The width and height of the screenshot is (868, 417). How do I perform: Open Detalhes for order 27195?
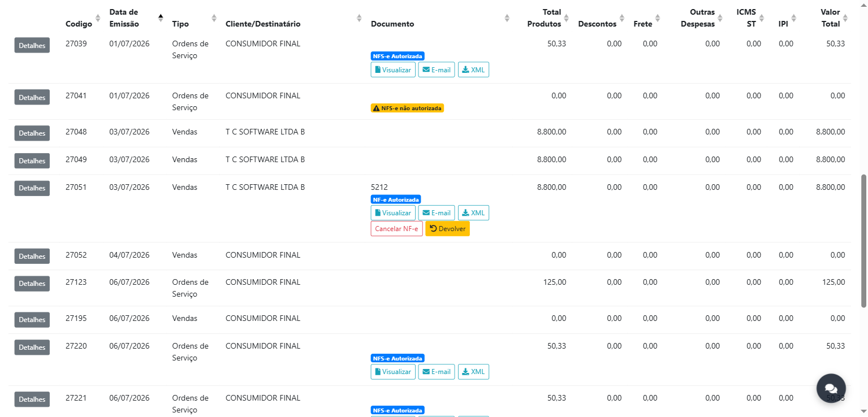[x=32, y=320]
